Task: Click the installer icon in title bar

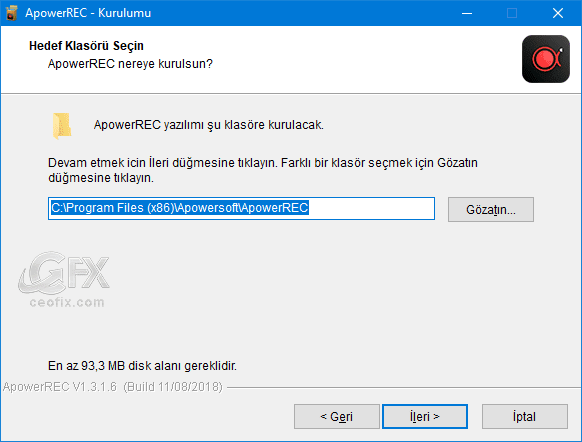Action: (x=12, y=13)
